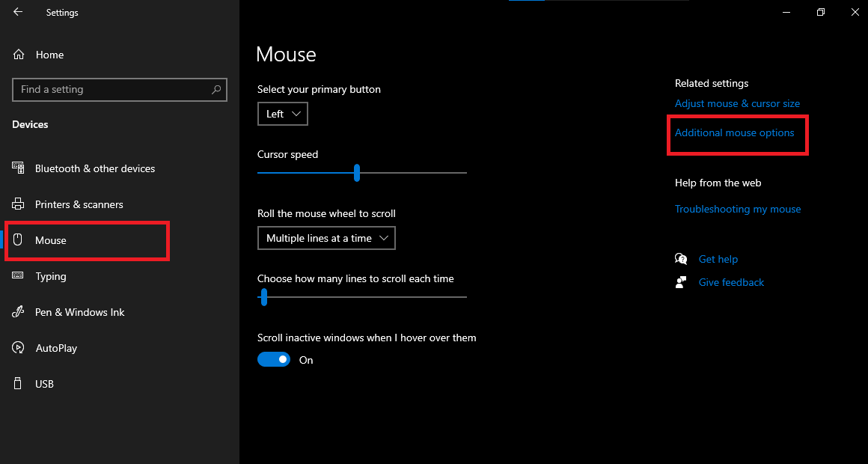Click the Home icon in sidebar
This screenshot has width=868, height=464.
tap(19, 55)
